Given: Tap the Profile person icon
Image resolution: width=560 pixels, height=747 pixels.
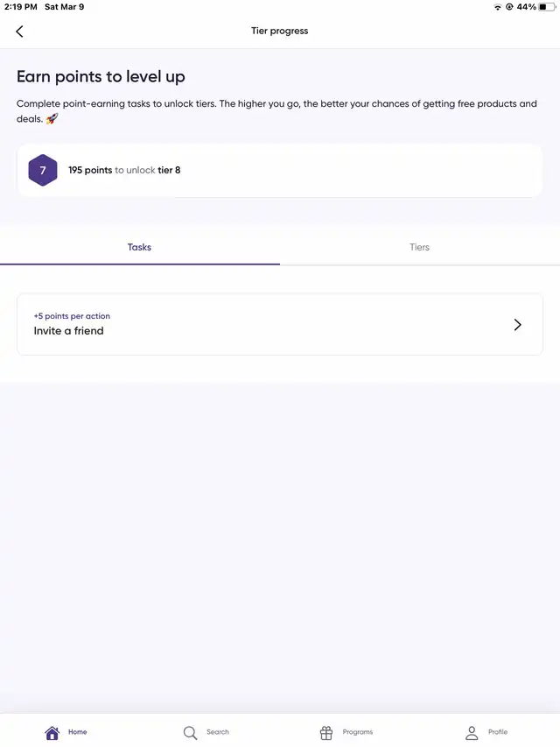Looking at the screenshot, I should (x=472, y=733).
